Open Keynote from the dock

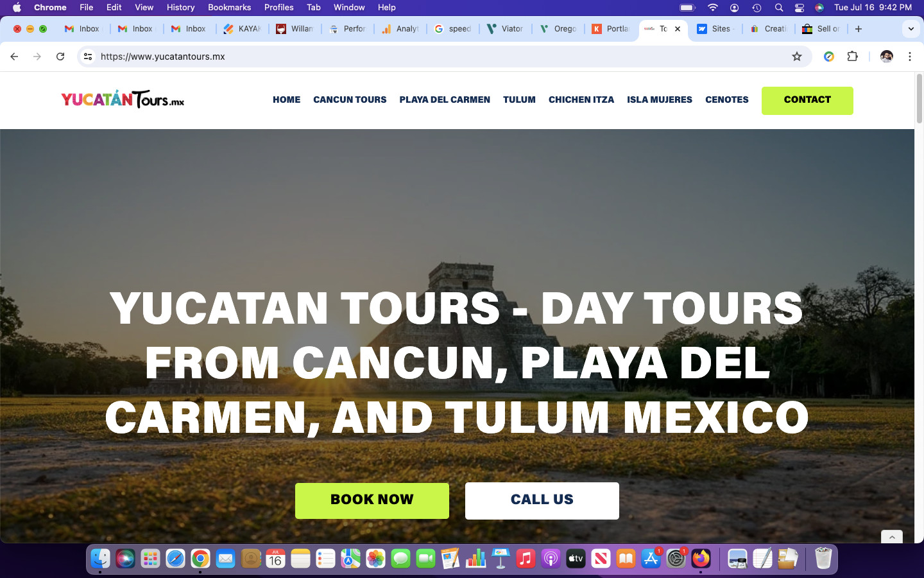[x=501, y=559]
